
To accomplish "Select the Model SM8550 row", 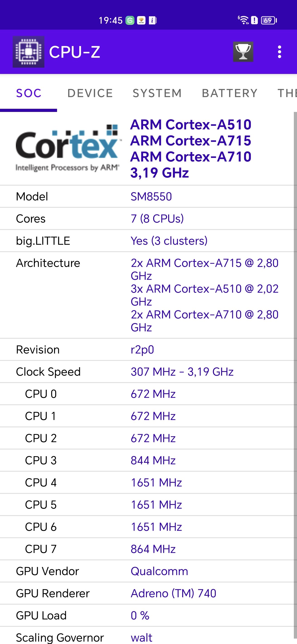I will coord(147,197).
